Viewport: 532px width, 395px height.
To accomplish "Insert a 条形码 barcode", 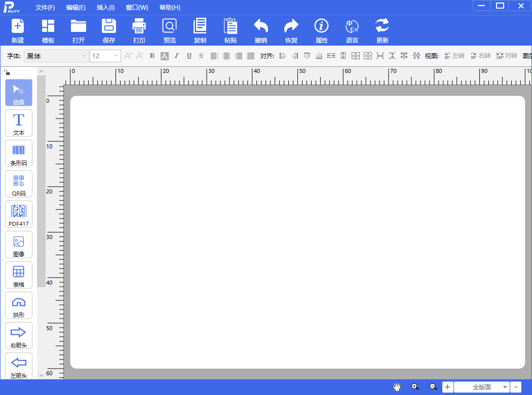I will pos(19,153).
